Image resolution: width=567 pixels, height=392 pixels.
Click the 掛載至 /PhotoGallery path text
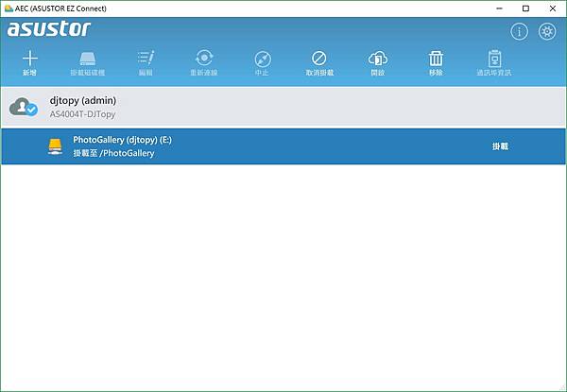(x=113, y=153)
